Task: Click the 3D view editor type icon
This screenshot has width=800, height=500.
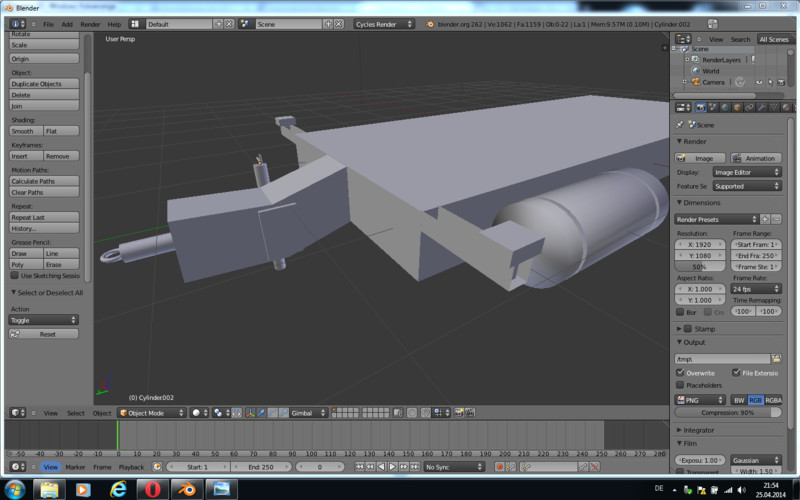Action: click(18, 413)
